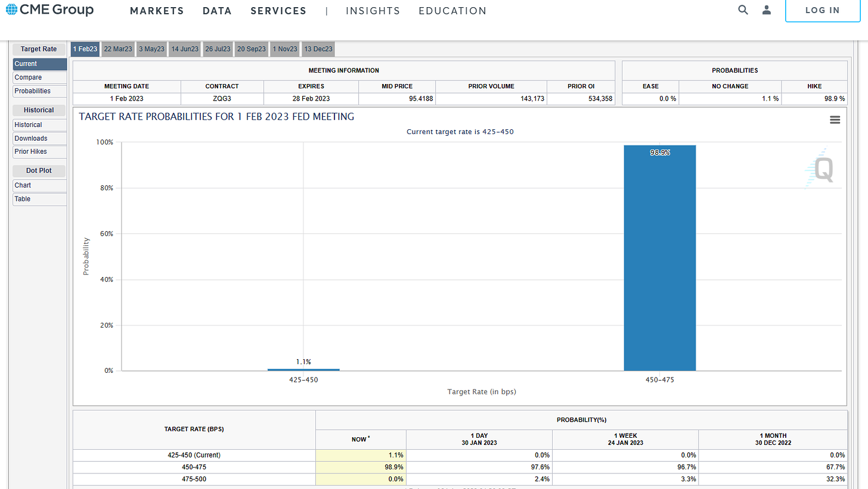The height and width of the screenshot is (489, 868).
Task: Open the Dot Plot Table link
Action: coord(40,199)
